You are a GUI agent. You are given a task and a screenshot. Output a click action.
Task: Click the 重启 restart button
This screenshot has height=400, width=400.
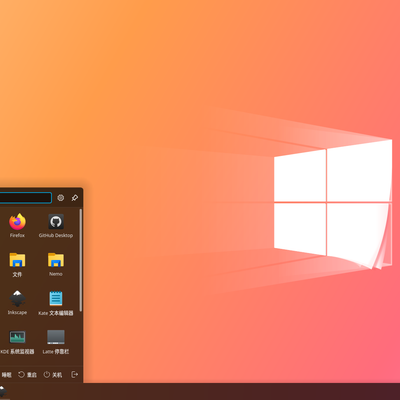27,375
